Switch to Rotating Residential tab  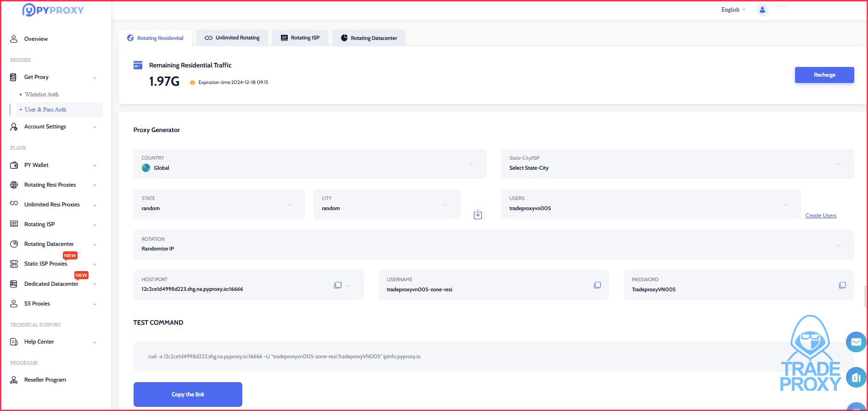pos(155,38)
